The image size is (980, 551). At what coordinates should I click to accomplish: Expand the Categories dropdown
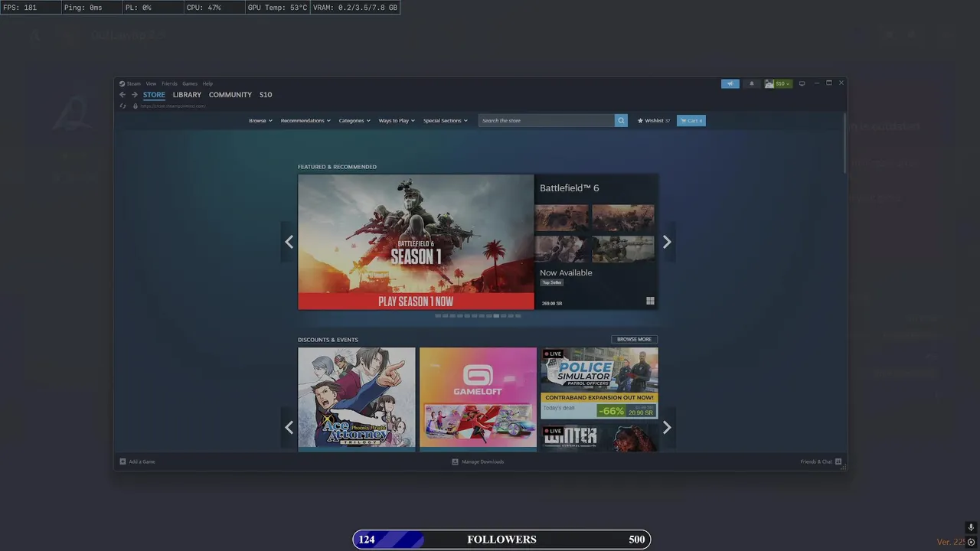pos(354,120)
